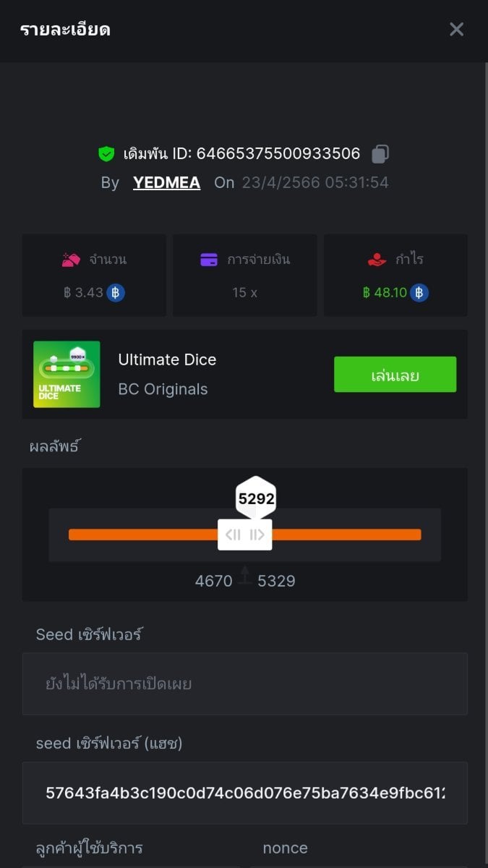
Task: Click the currency coin beside 3.43
Action: coord(116,293)
